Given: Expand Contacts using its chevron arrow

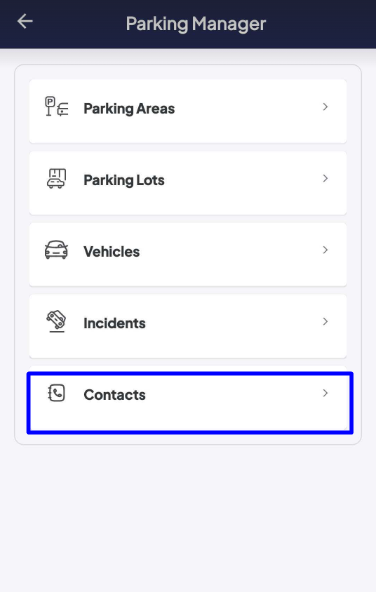Looking at the screenshot, I should pos(325,393).
